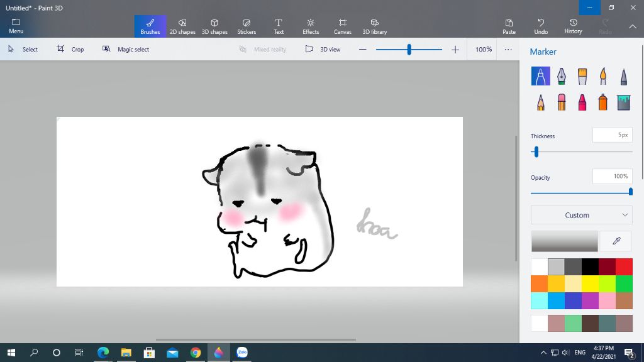Choose the bright red color swatch
Screen dimensions: 644x362
(625, 266)
